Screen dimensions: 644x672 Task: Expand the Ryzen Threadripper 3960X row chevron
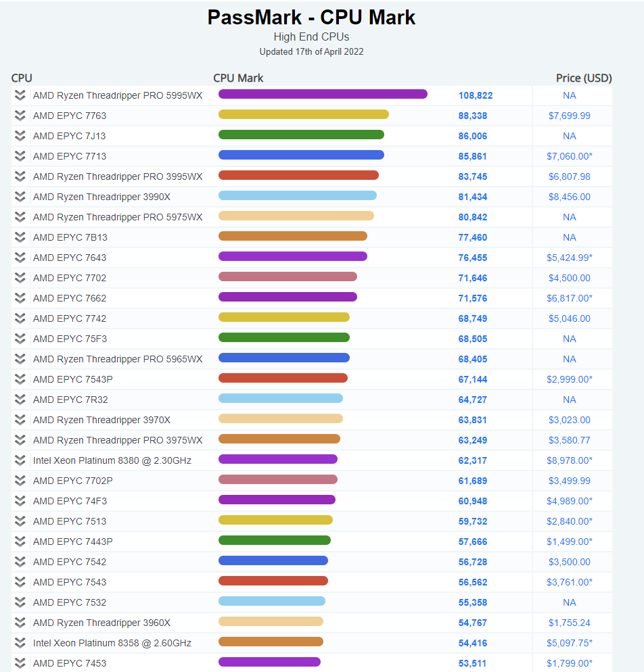tap(20, 623)
